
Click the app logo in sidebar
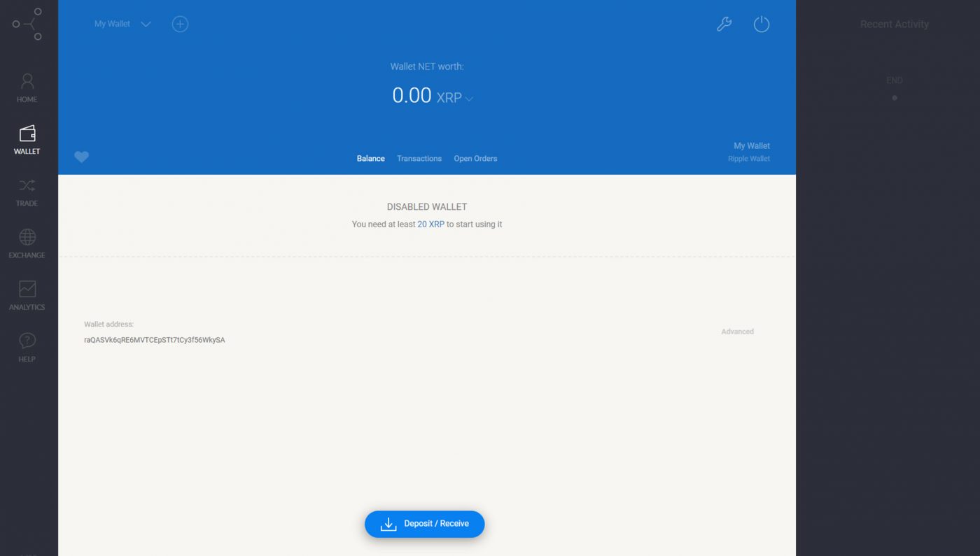pyautogui.click(x=27, y=24)
